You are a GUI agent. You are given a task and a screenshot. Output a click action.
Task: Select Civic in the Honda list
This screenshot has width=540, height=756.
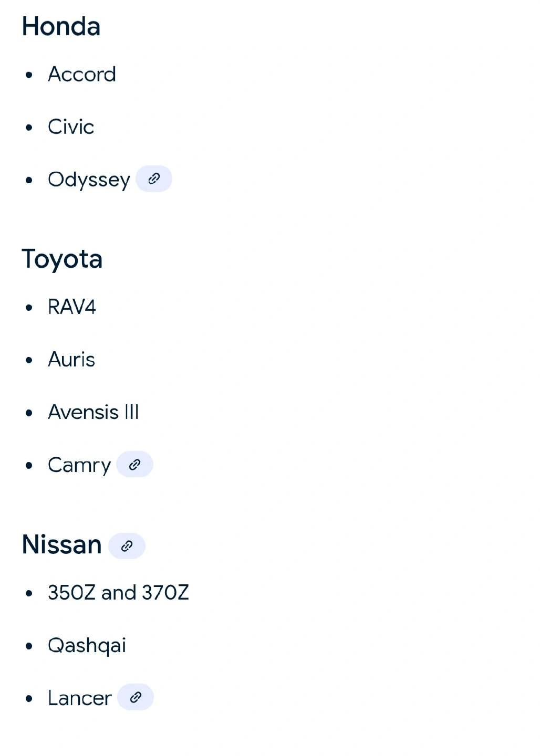(x=71, y=127)
